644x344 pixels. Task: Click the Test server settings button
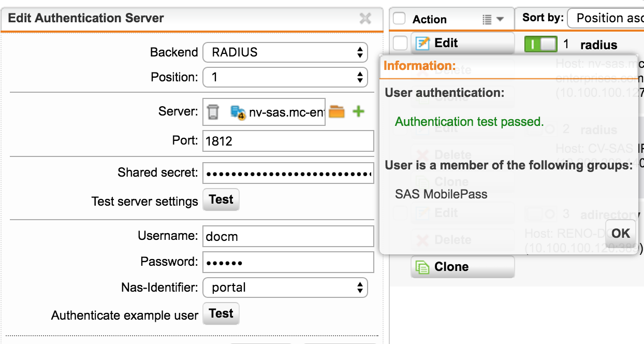coord(221,200)
